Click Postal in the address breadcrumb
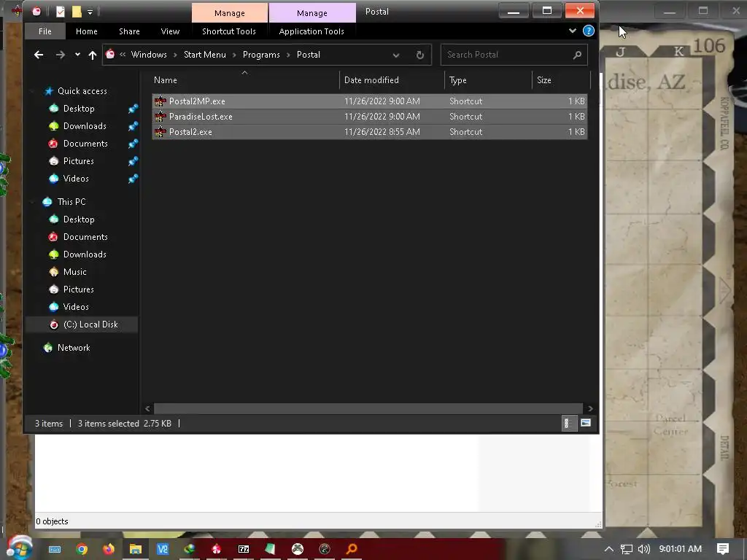Image resolution: width=747 pixels, height=560 pixels. point(309,55)
